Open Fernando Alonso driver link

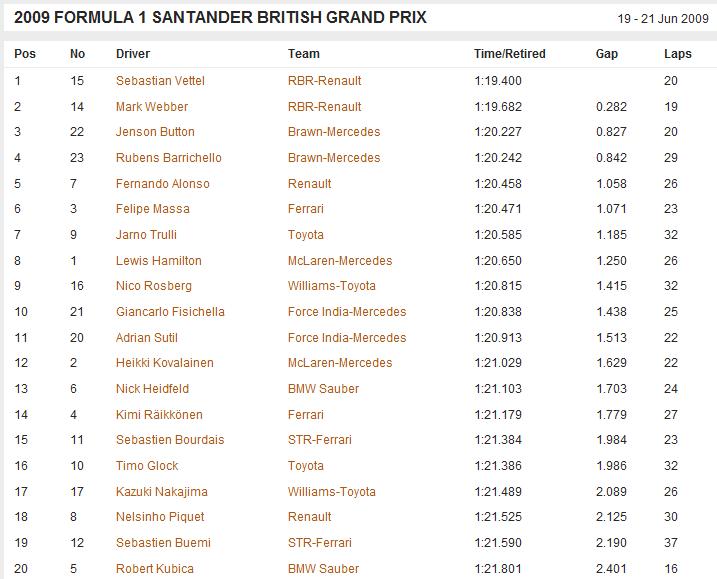163,184
